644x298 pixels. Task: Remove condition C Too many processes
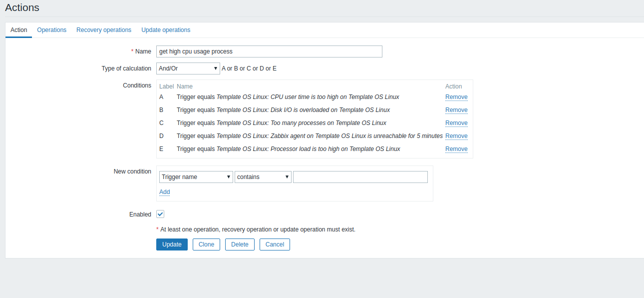456,123
